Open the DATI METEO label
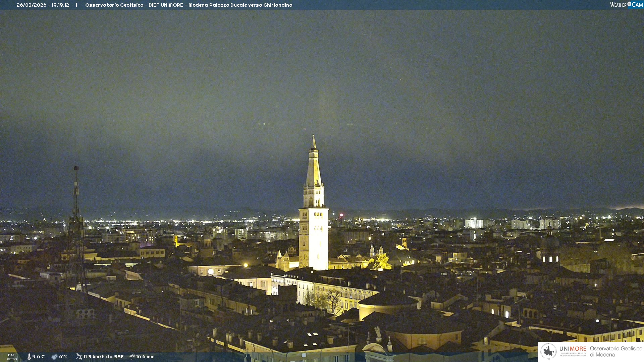The height and width of the screenshot is (362, 644). point(12,357)
